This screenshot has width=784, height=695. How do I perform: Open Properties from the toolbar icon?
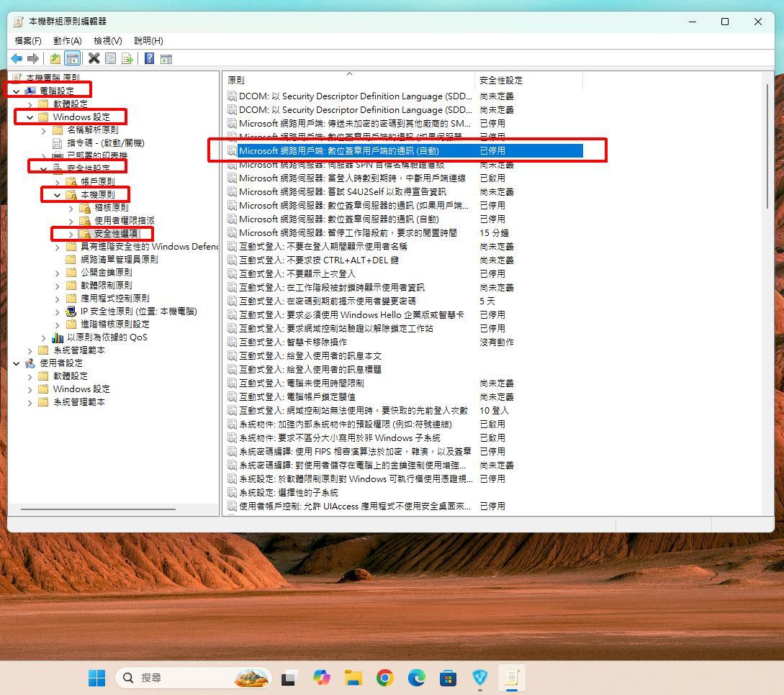(110, 59)
